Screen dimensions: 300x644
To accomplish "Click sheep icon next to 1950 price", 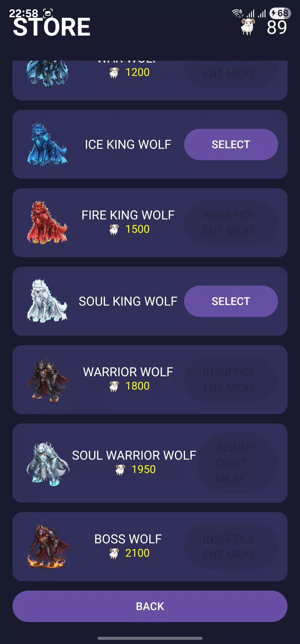I will [120, 470].
